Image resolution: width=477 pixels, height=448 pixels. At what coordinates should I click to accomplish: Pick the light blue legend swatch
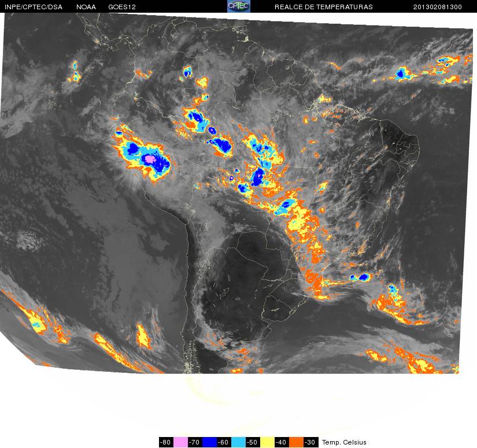(x=238, y=442)
